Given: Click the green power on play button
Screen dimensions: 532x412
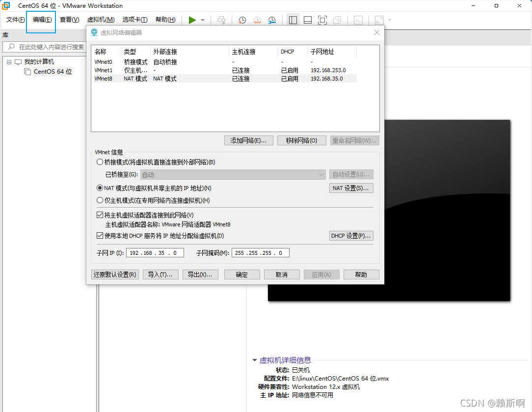Looking at the screenshot, I should 192,20.
